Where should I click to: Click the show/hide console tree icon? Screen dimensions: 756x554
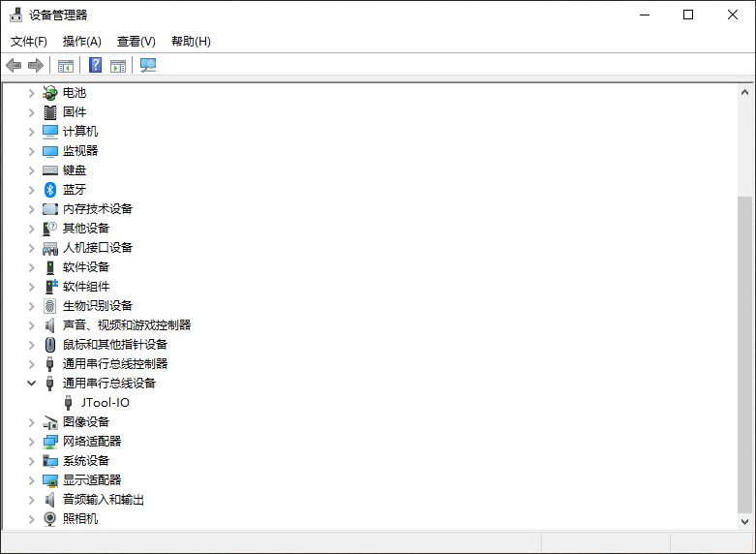[66, 65]
